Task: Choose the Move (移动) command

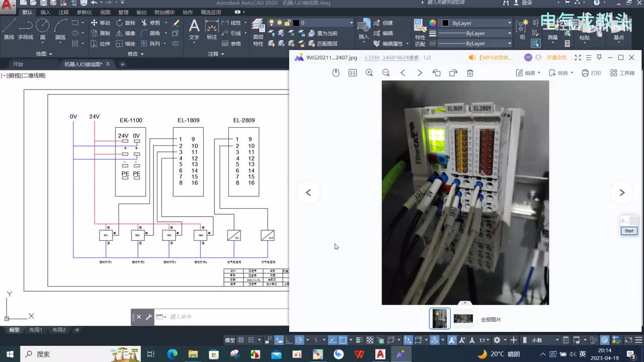Action: [100, 23]
